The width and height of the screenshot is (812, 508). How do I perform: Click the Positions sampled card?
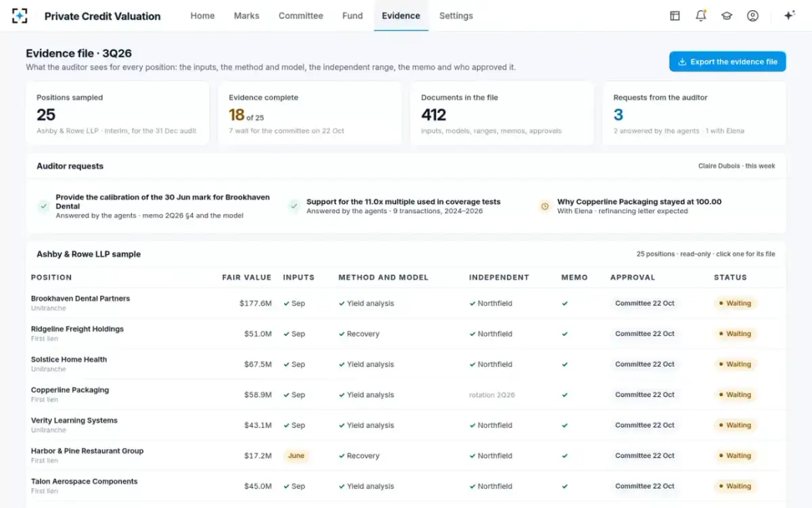pyautogui.click(x=118, y=114)
